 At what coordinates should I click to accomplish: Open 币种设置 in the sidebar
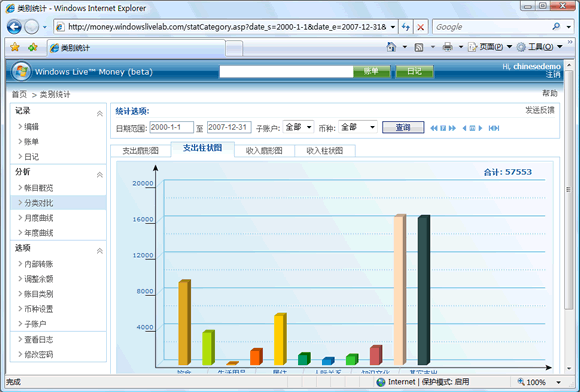coord(38,309)
